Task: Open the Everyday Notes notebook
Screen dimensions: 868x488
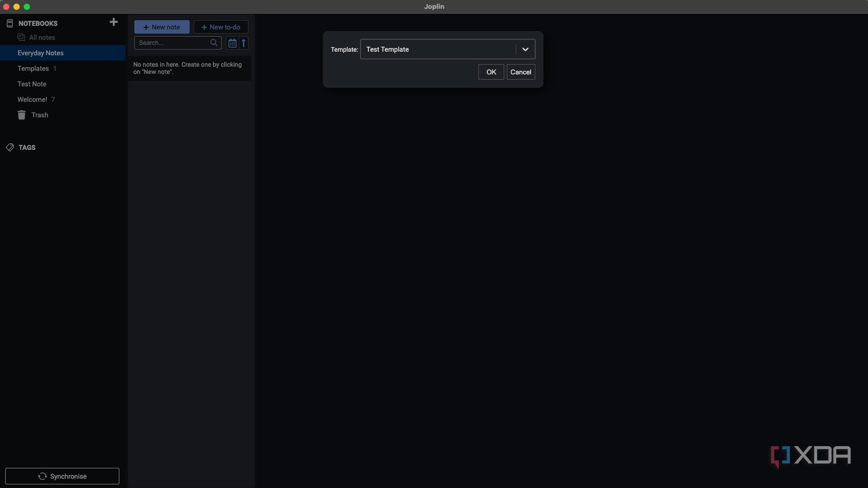Action: pos(63,53)
